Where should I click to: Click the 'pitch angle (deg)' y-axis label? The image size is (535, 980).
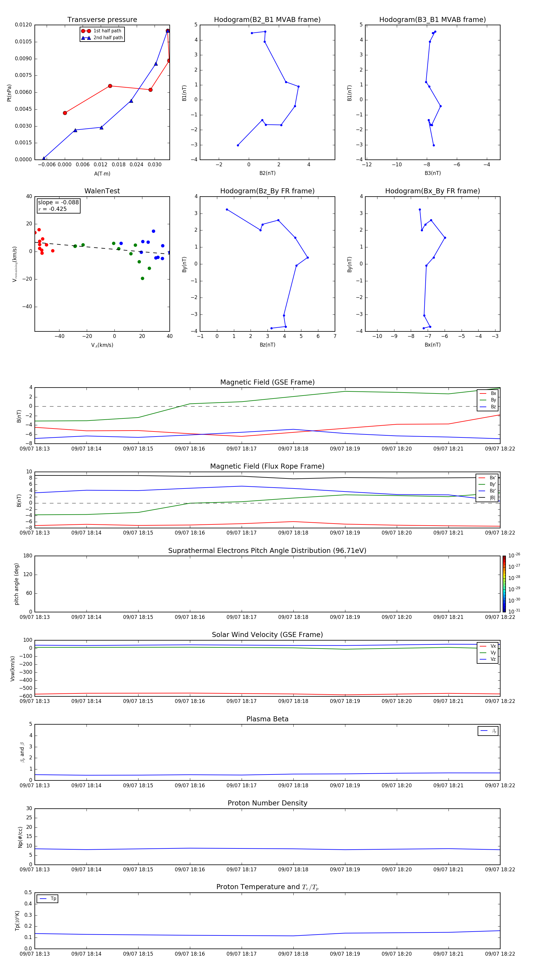click(16, 584)
